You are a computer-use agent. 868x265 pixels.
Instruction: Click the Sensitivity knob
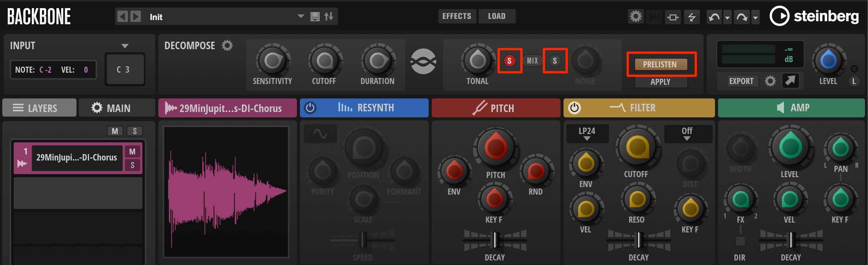click(273, 61)
